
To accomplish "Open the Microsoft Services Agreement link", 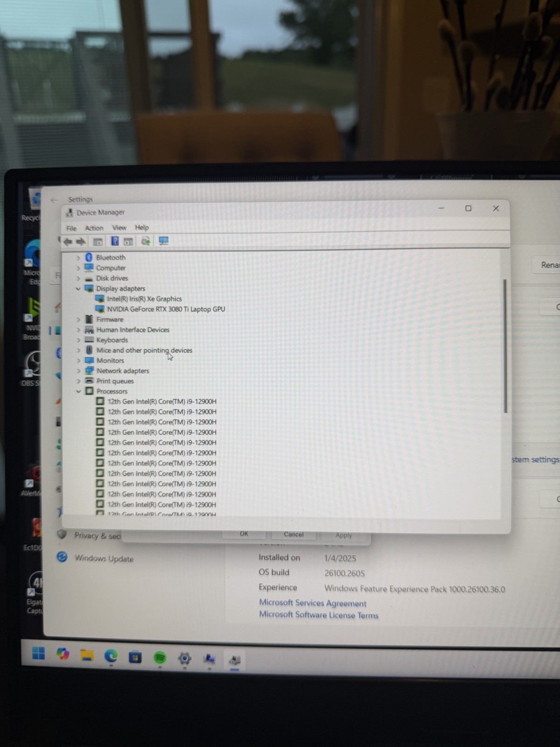I will coord(313,603).
